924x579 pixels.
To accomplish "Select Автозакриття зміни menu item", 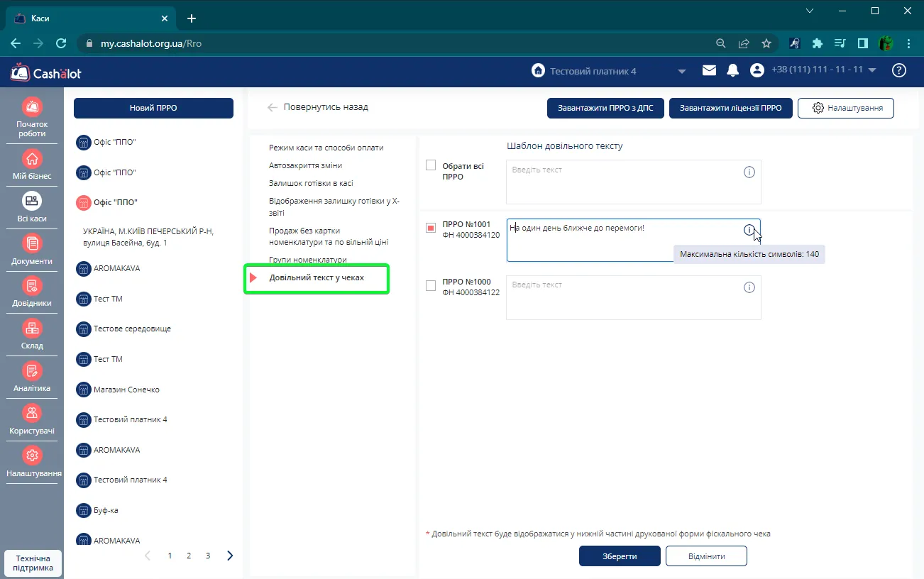I will pos(305,165).
